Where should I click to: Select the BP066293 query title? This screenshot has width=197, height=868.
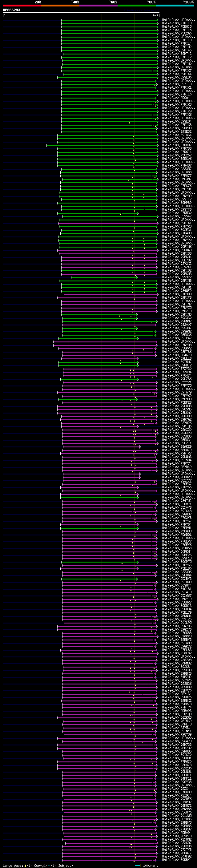(11, 10)
